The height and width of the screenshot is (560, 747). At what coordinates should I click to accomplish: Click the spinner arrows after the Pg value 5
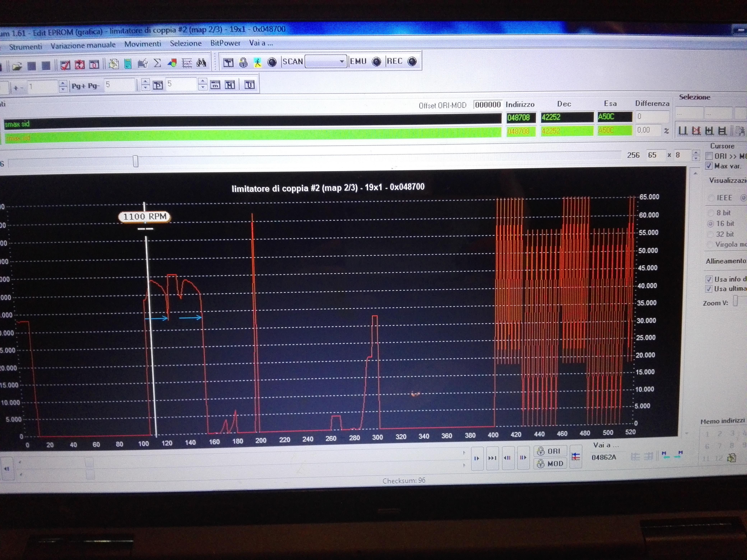tap(145, 85)
